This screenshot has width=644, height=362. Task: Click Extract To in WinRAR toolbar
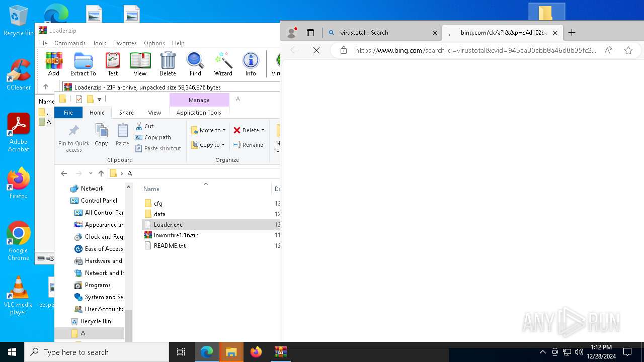pos(83,64)
